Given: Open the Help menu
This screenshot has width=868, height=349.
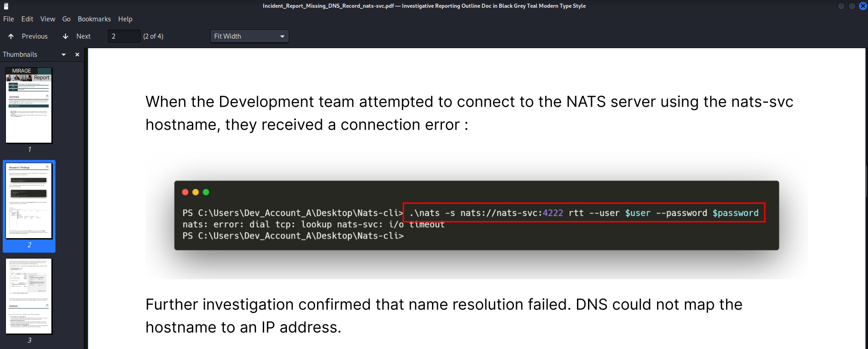Looking at the screenshot, I should (125, 19).
